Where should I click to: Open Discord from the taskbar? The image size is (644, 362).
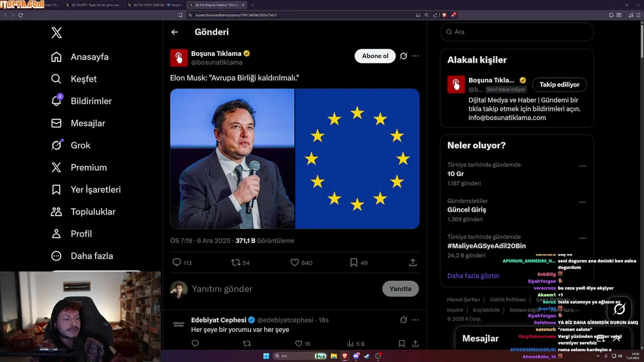(x=356, y=356)
